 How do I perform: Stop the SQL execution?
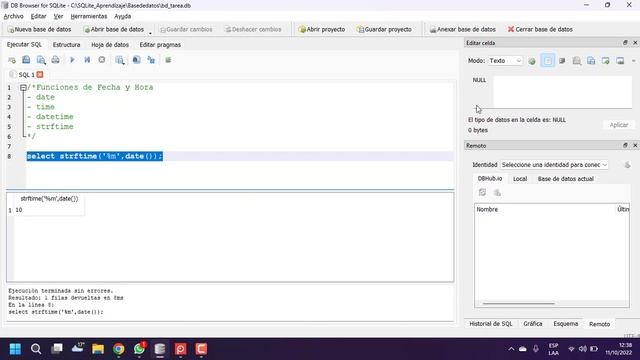[102, 60]
